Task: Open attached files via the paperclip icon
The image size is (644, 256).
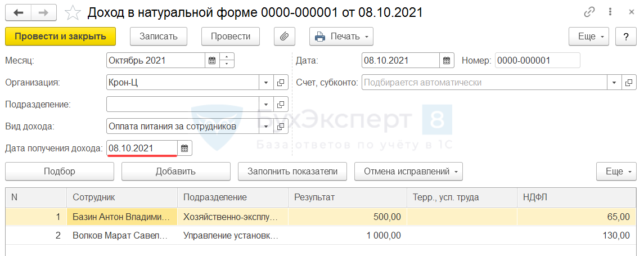Action: pos(284,36)
